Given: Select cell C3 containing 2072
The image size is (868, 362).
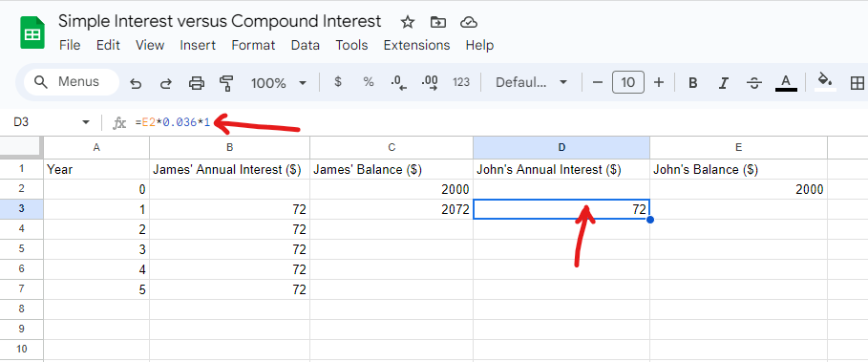Looking at the screenshot, I should pyautogui.click(x=392, y=209).
